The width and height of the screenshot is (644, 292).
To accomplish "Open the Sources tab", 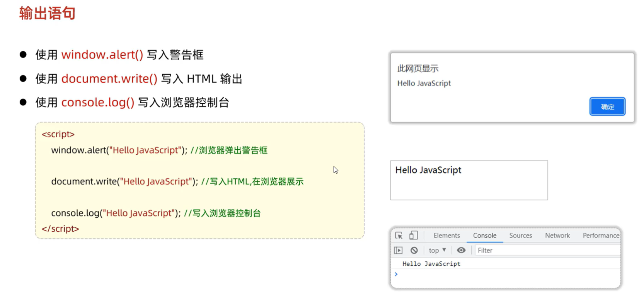I will pos(520,236).
